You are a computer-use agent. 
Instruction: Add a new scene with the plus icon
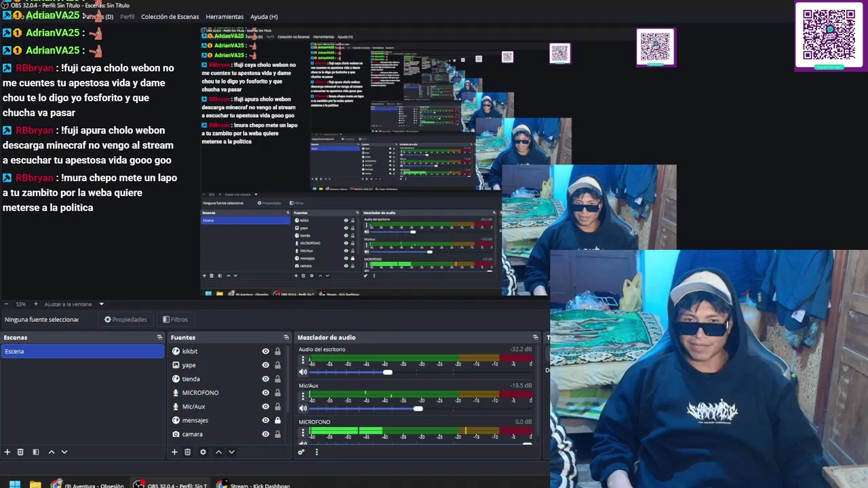coord(7,452)
